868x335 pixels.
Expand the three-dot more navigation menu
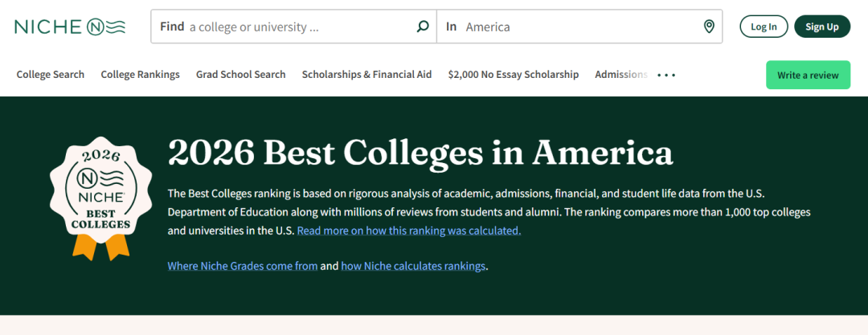[x=666, y=75]
